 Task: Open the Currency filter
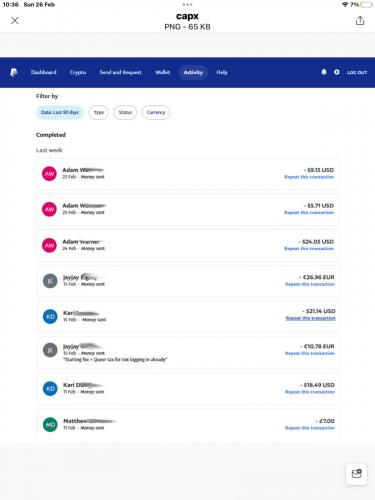[x=156, y=112]
